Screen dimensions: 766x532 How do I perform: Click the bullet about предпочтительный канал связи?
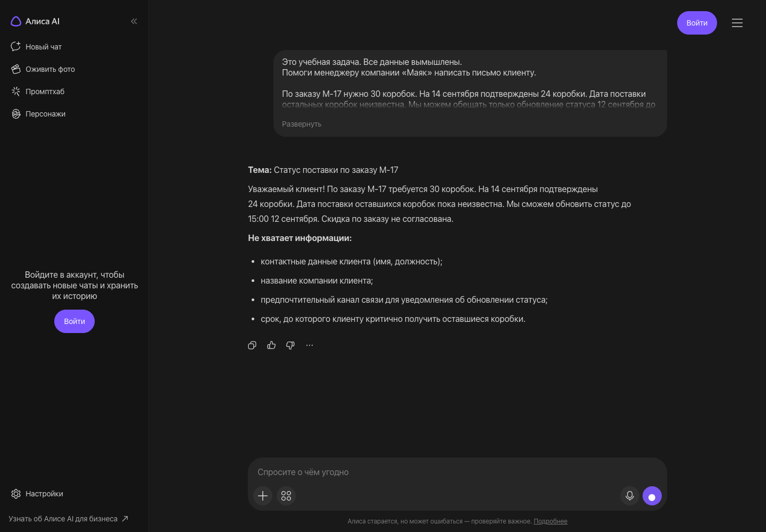tap(404, 300)
